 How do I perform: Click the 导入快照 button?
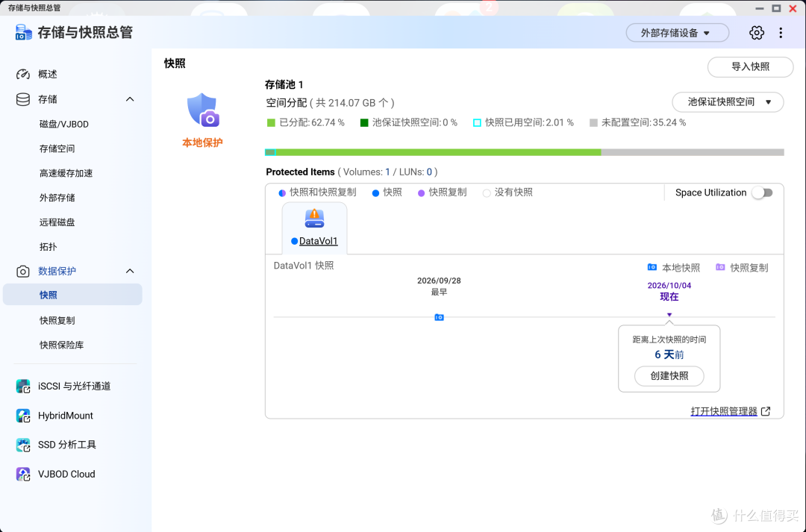click(750, 67)
